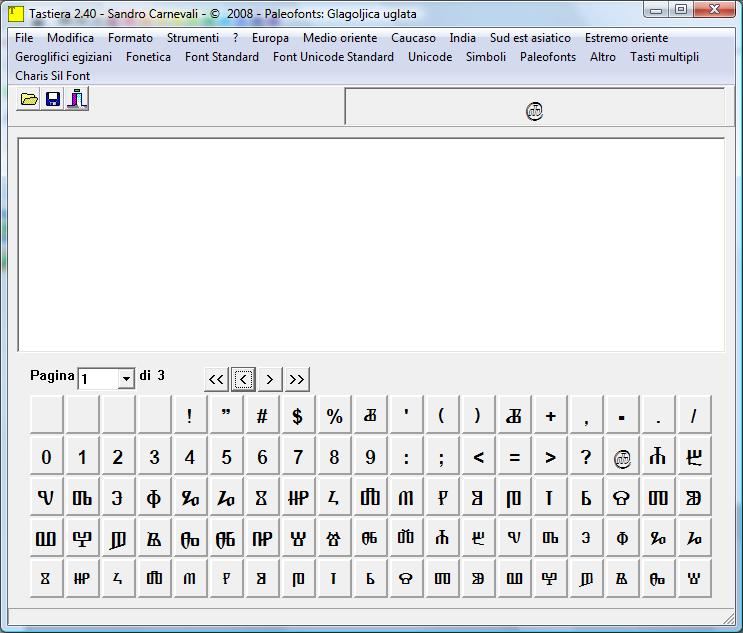Insert the + character key

550,415
